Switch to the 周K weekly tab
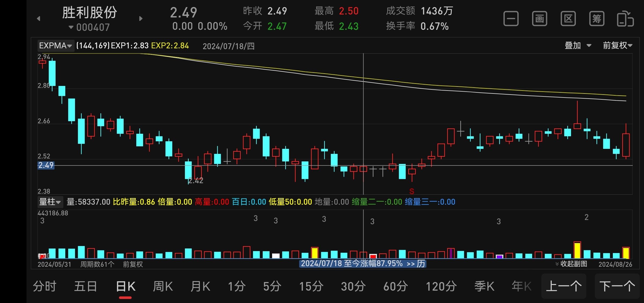Image resolution: width=644 pixels, height=303 pixels. 163,286
